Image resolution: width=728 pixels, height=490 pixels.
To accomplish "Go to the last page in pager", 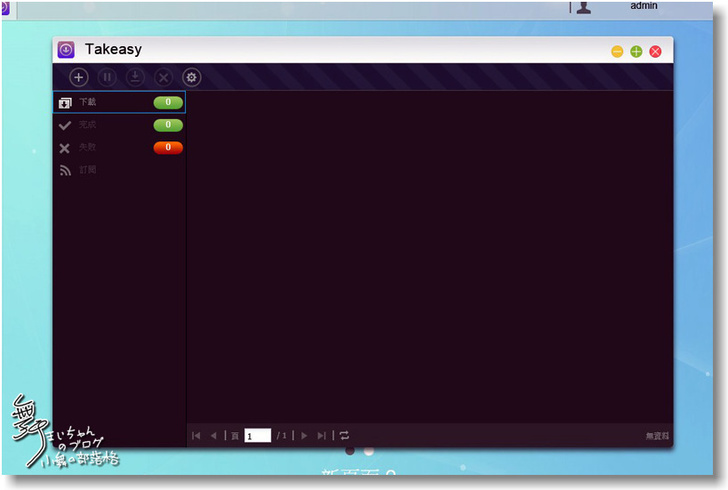I will pyautogui.click(x=321, y=436).
